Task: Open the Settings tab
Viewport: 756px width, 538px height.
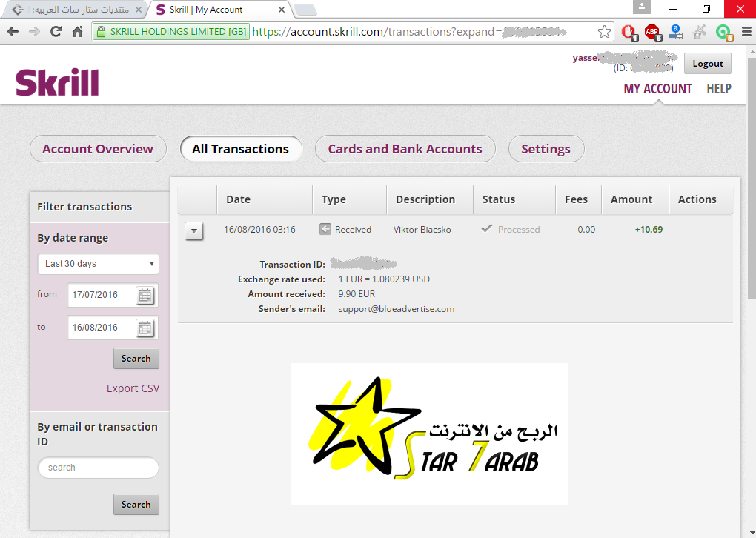Action: tap(546, 149)
